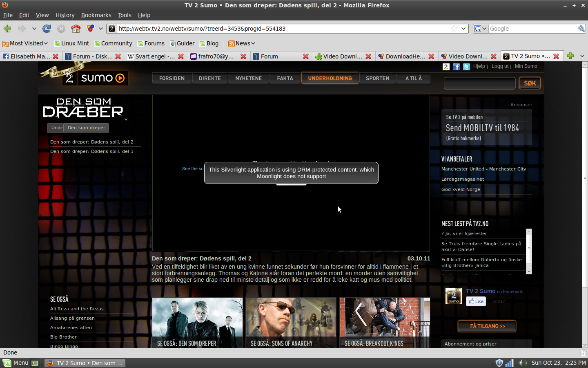
Task: Expand the Most Visited bookmarks folder
Action: 25,43
